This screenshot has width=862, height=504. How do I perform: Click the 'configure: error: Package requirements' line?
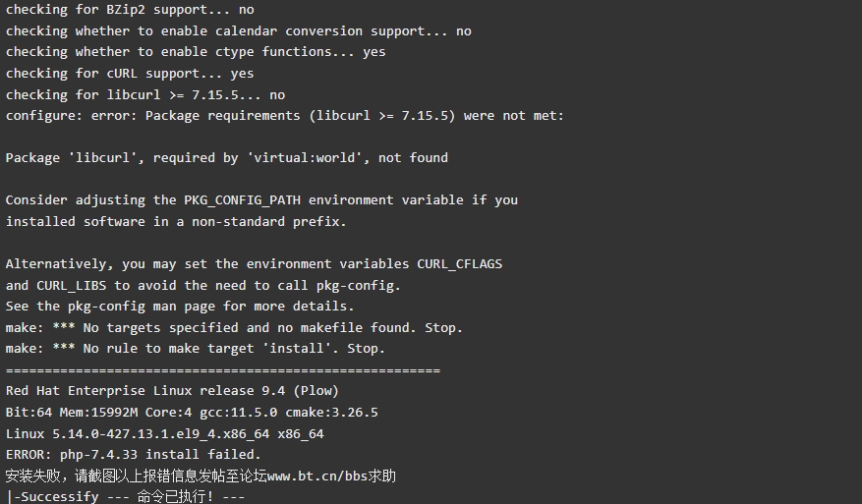click(x=285, y=116)
